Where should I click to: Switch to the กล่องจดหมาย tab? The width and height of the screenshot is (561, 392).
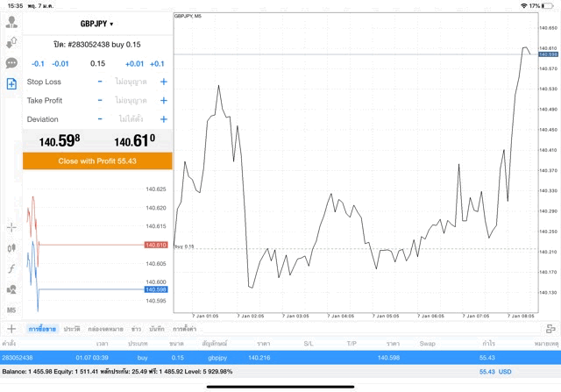105,329
